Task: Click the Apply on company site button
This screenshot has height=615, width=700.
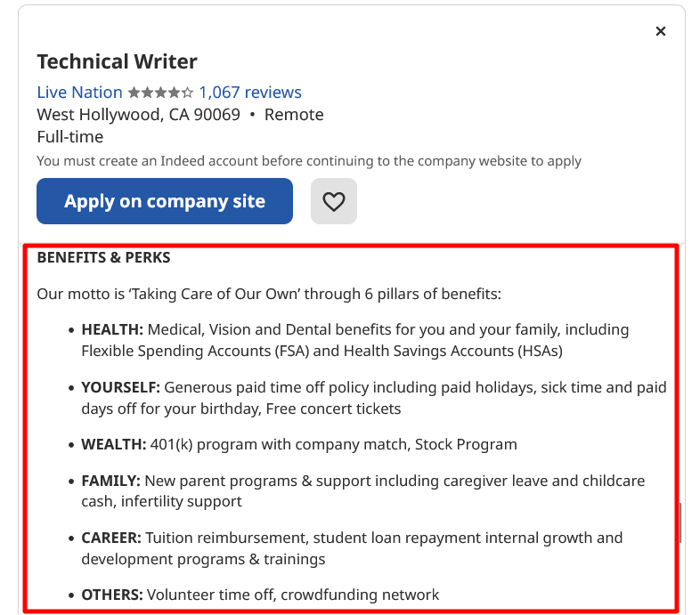Action: (165, 201)
